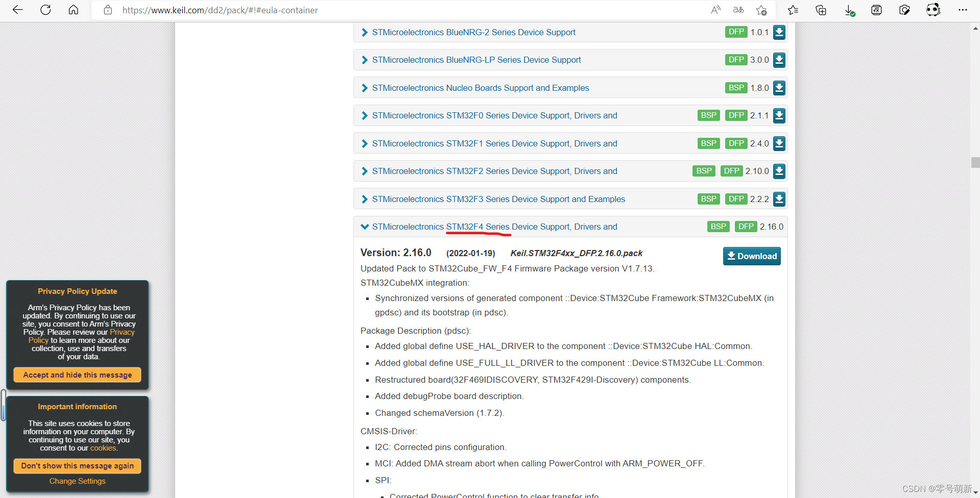Click Don't show this message again

click(x=78, y=465)
